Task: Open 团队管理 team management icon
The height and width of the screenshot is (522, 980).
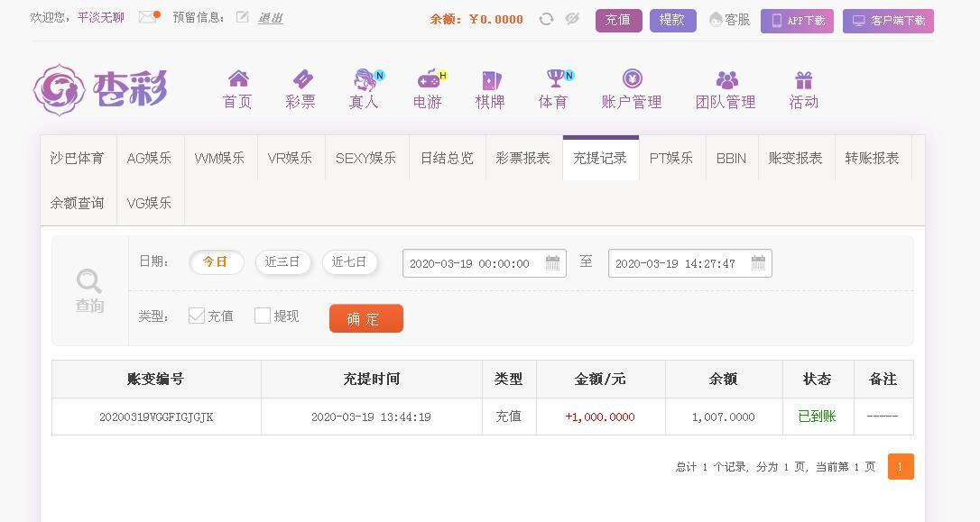Action: point(726,79)
